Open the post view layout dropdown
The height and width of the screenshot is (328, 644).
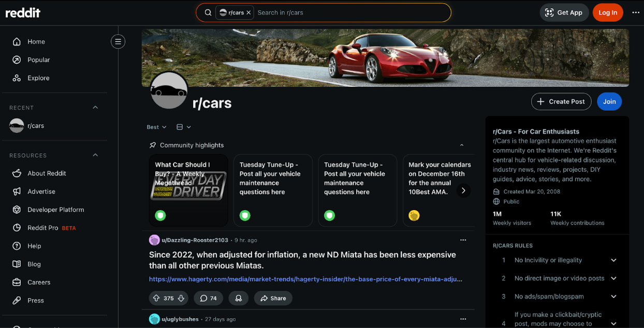point(183,127)
